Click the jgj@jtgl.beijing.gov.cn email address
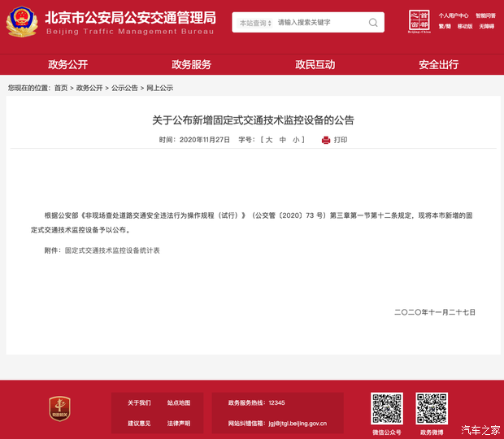 tap(298, 424)
